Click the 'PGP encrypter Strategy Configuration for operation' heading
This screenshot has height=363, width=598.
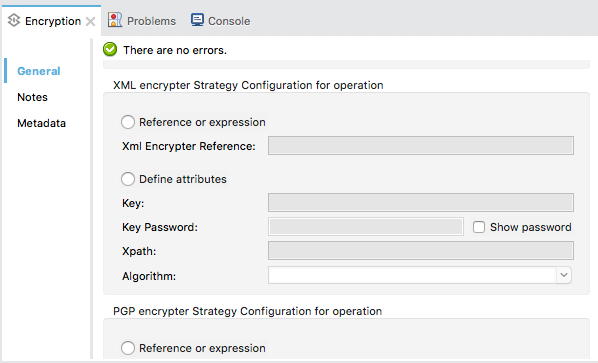coord(248,311)
